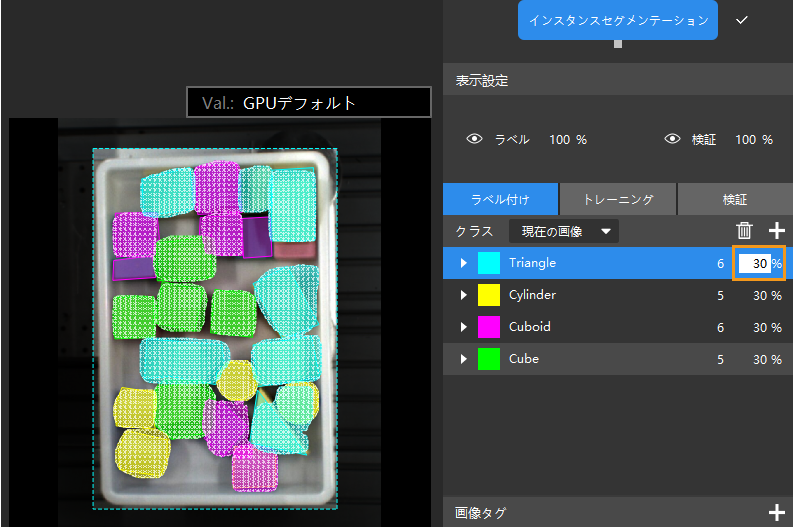793x527 pixels.
Task: Switch to the 検証 tab
Action: coord(735,200)
